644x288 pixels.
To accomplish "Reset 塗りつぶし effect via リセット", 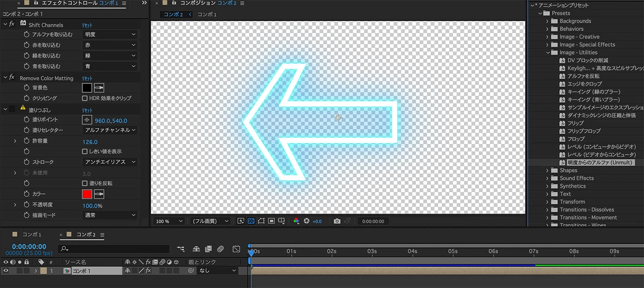I will (x=87, y=110).
